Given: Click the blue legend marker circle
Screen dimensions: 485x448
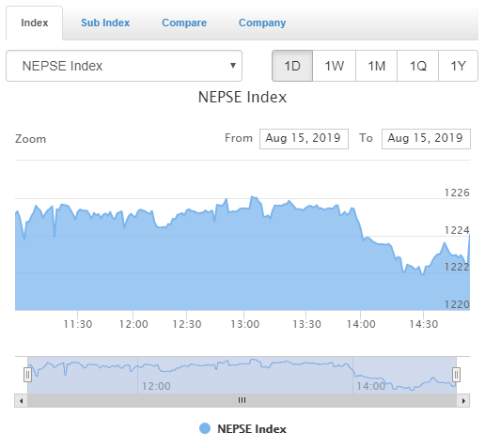Looking at the screenshot, I should pos(205,428).
